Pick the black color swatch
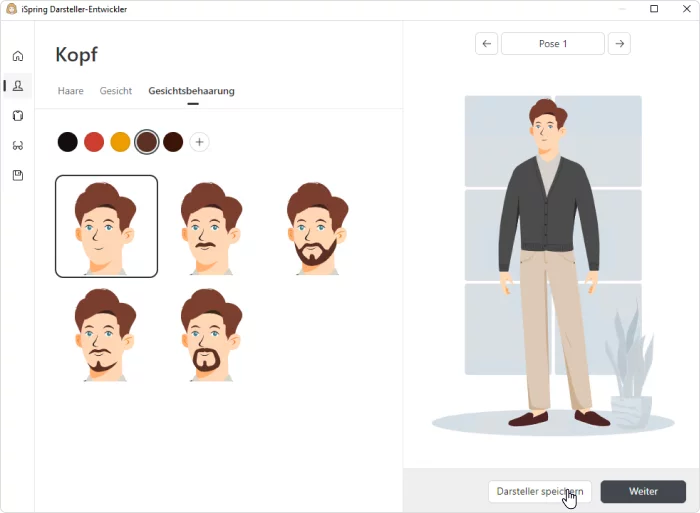The height and width of the screenshot is (513, 700). click(x=67, y=142)
